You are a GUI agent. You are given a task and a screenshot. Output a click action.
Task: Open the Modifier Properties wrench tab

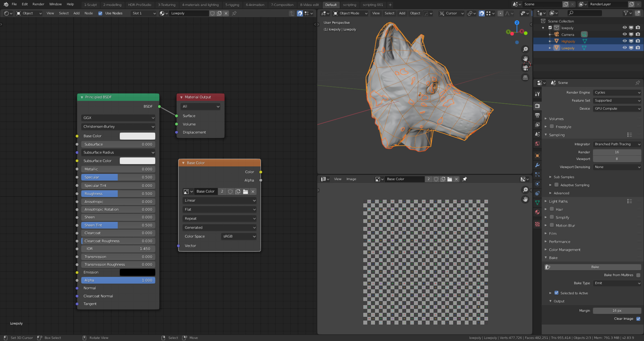(538, 164)
